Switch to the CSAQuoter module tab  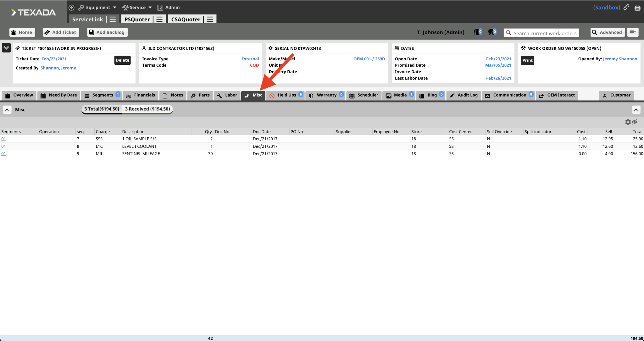click(x=186, y=19)
